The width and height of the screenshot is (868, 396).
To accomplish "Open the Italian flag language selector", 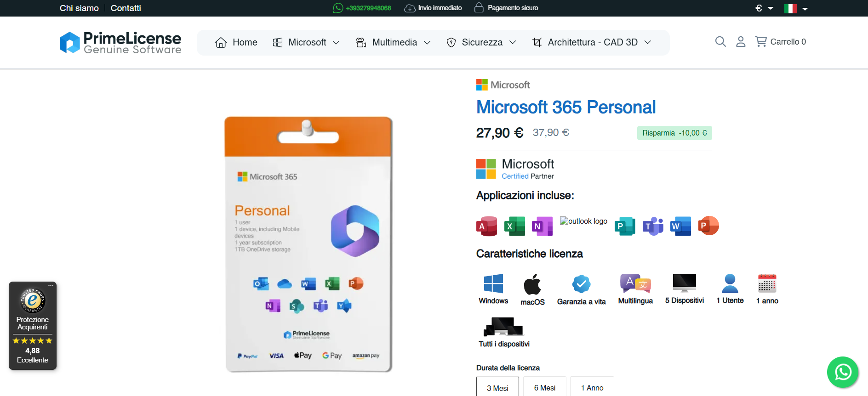I will point(796,8).
